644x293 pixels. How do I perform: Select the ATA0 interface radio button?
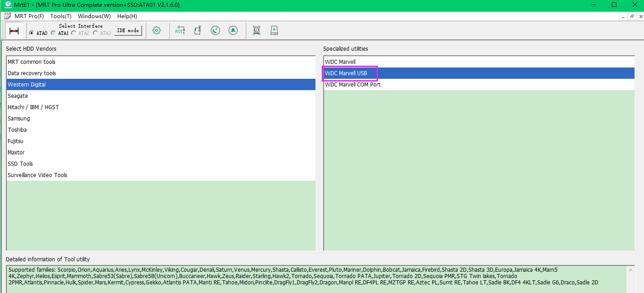[31, 33]
